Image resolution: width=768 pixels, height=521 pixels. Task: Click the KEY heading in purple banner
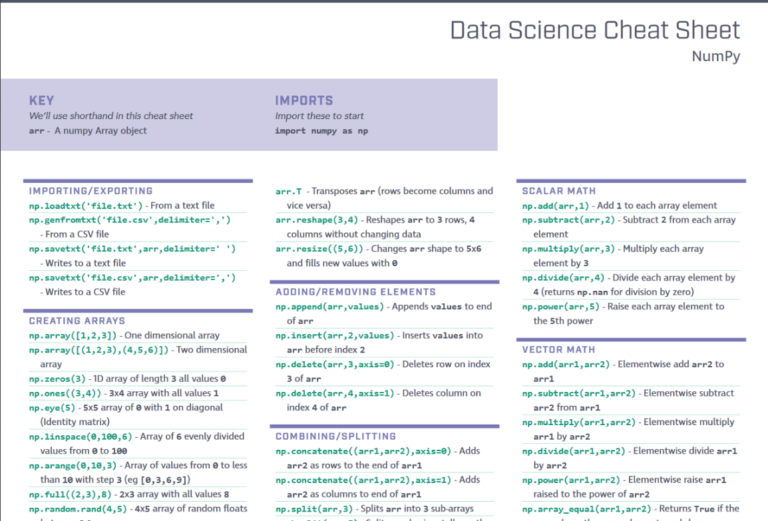(x=41, y=101)
